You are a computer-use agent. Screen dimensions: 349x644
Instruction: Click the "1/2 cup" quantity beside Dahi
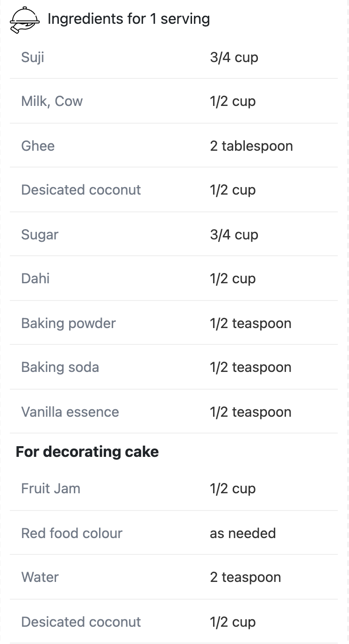[x=233, y=279]
